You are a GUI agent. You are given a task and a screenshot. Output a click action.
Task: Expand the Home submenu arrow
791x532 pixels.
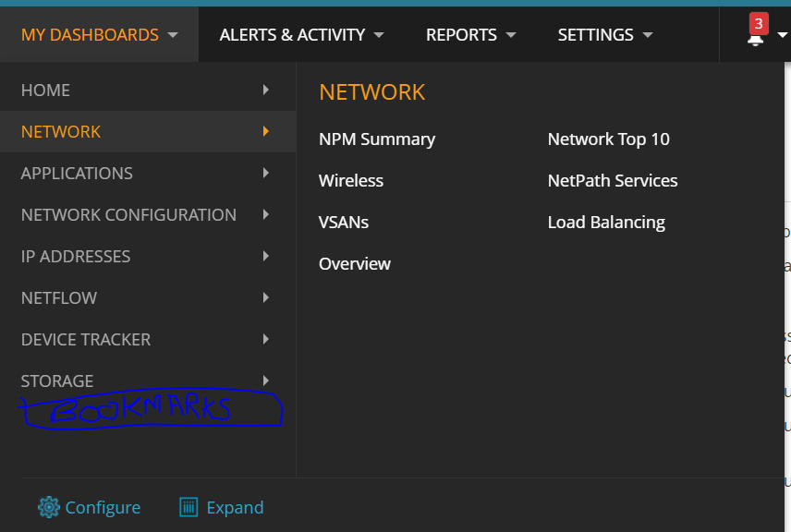pos(266,90)
